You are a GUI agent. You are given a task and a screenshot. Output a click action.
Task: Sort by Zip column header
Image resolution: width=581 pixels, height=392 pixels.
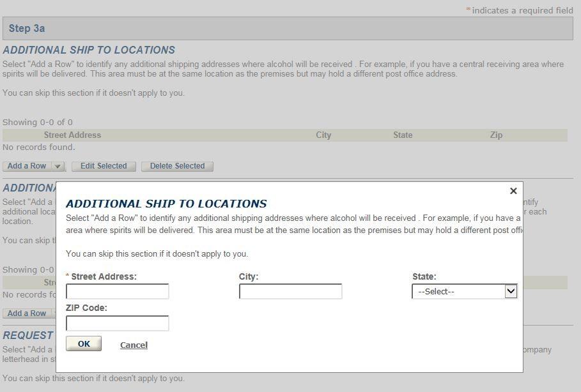point(496,135)
